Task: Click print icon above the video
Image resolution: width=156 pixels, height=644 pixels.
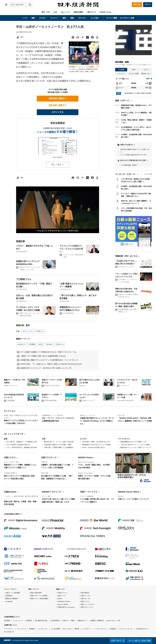Action: pos(73,178)
